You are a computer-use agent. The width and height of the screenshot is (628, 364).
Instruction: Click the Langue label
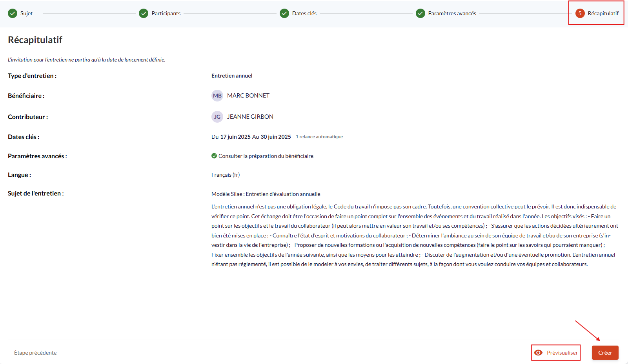(x=20, y=175)
